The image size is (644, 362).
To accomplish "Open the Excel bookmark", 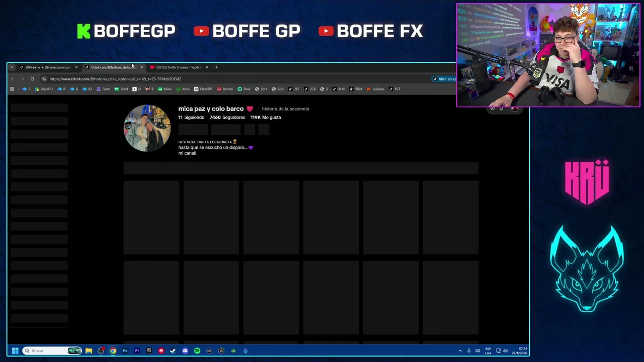I will tap(121, 89).
